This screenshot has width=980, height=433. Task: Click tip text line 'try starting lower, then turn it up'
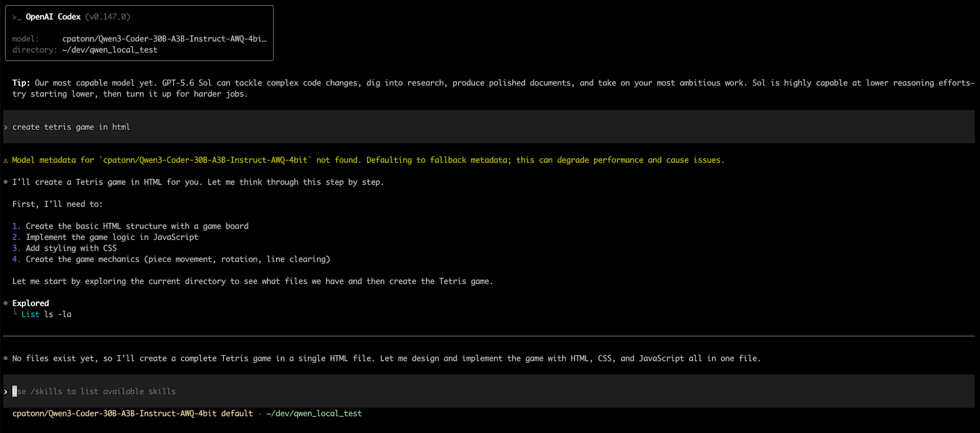pyautogui.click(x=130, y=94)
